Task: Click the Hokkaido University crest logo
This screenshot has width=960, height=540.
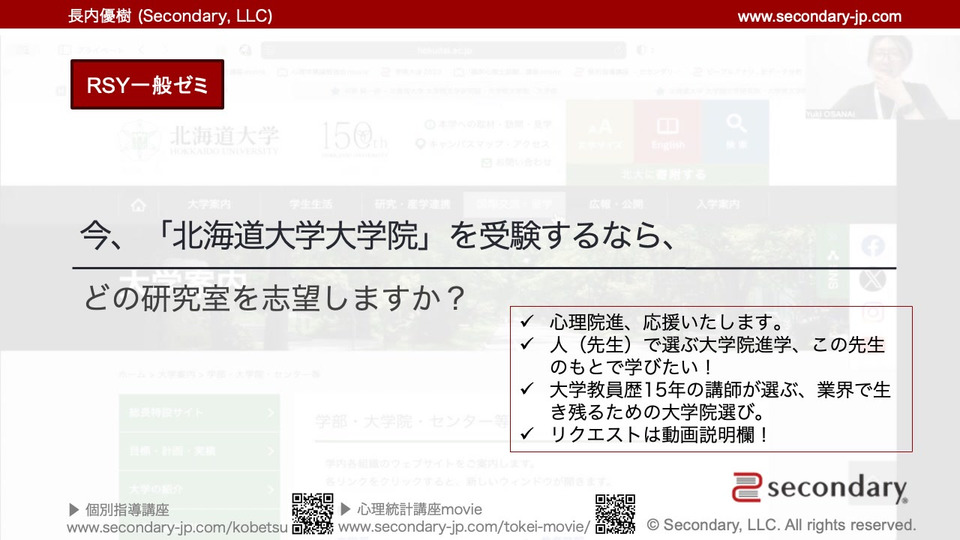Action: pyautogui.click(x=139, y=141)
